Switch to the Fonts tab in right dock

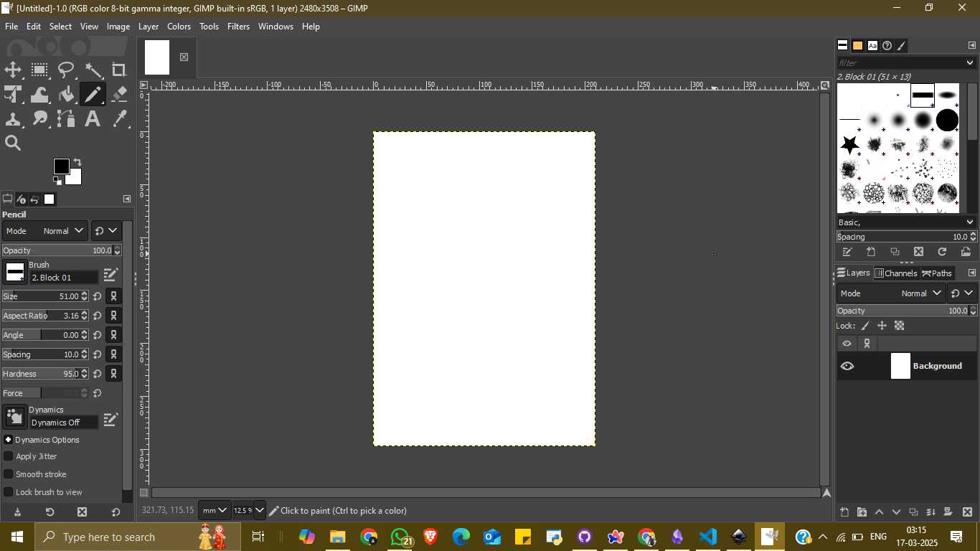pyautogui.click(x=872, y=45)
